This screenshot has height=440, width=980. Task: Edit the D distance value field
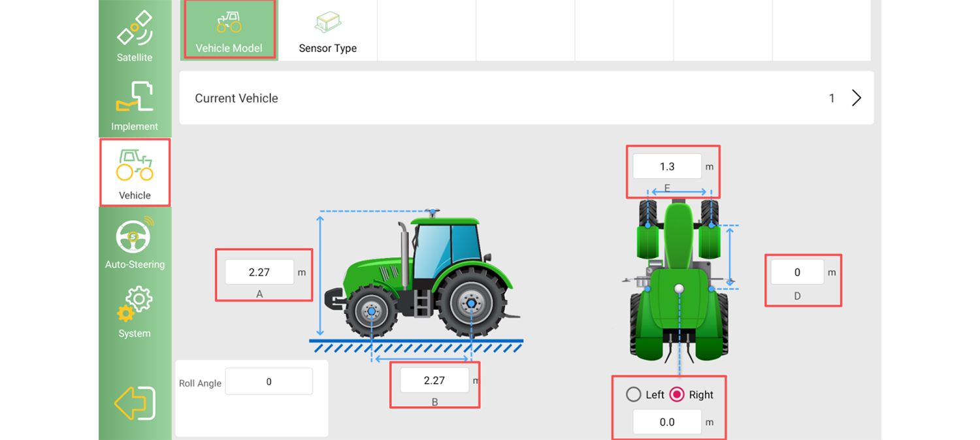coord(797,272)
